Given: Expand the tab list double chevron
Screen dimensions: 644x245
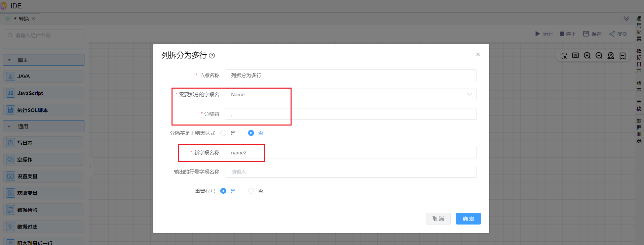Looking at the screenshot, I should coord(626,18).
